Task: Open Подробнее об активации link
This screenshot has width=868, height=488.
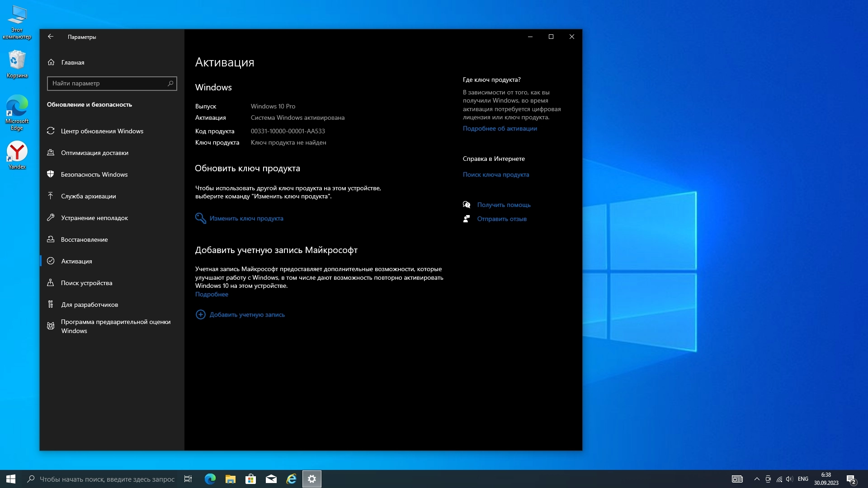Action: coord(500,128)
